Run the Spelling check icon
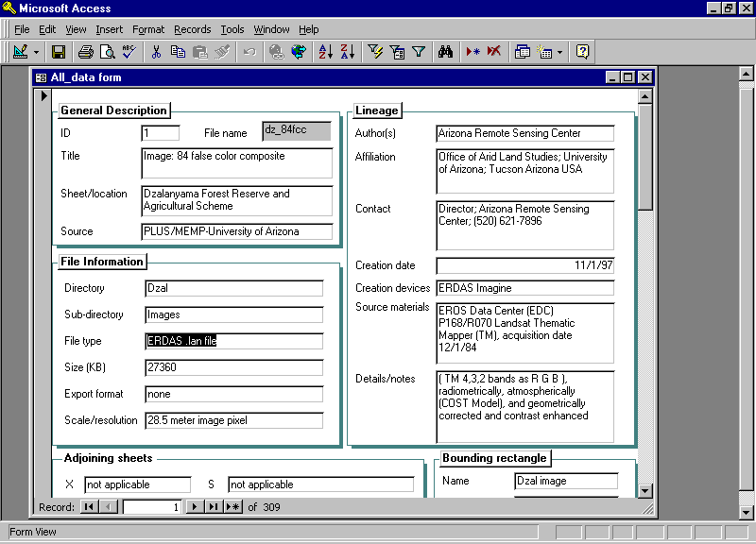This screenshot has height=544, width=756. (x=129, y=52)
